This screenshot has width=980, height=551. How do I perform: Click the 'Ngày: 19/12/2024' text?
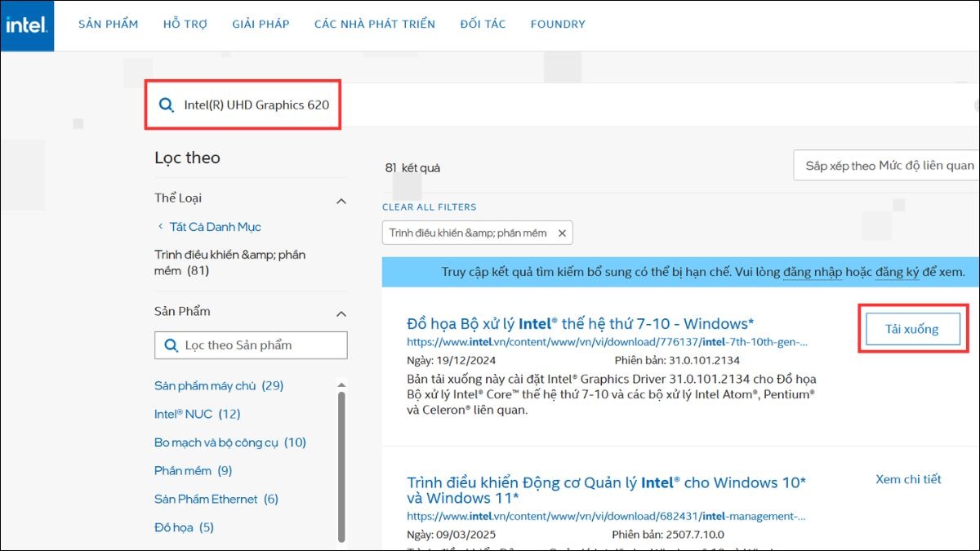pyautogui.click(x=451, y=360)
